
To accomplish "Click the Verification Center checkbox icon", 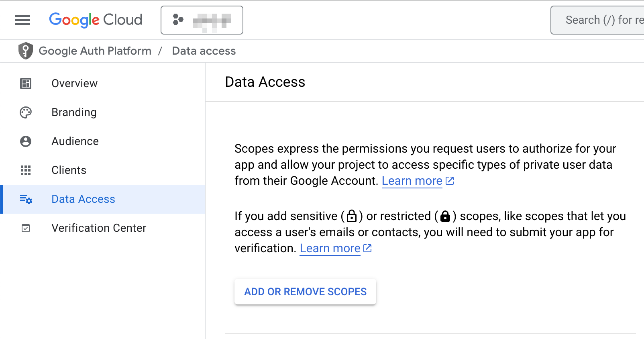I will pos(26,228).
